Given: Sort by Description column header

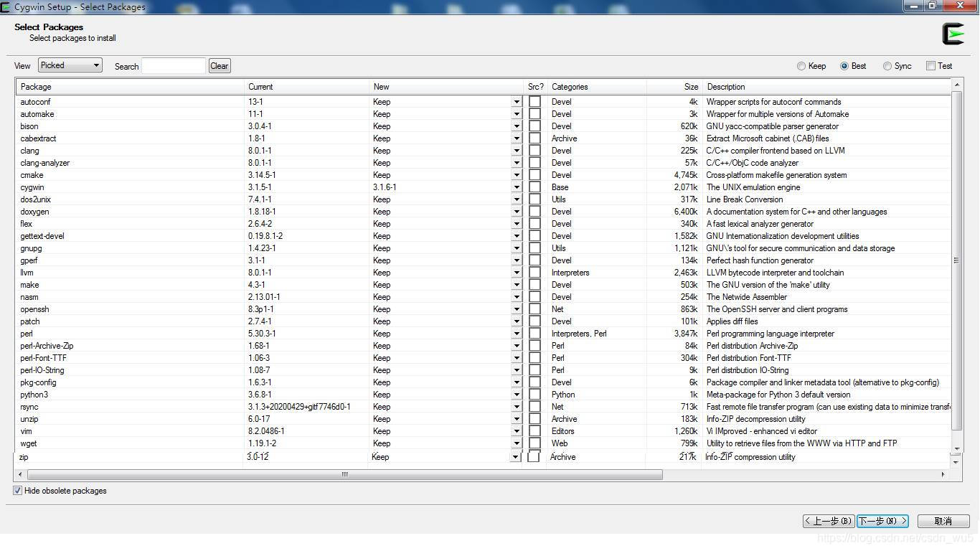Looking at the screenshot, I should [826, 87].
